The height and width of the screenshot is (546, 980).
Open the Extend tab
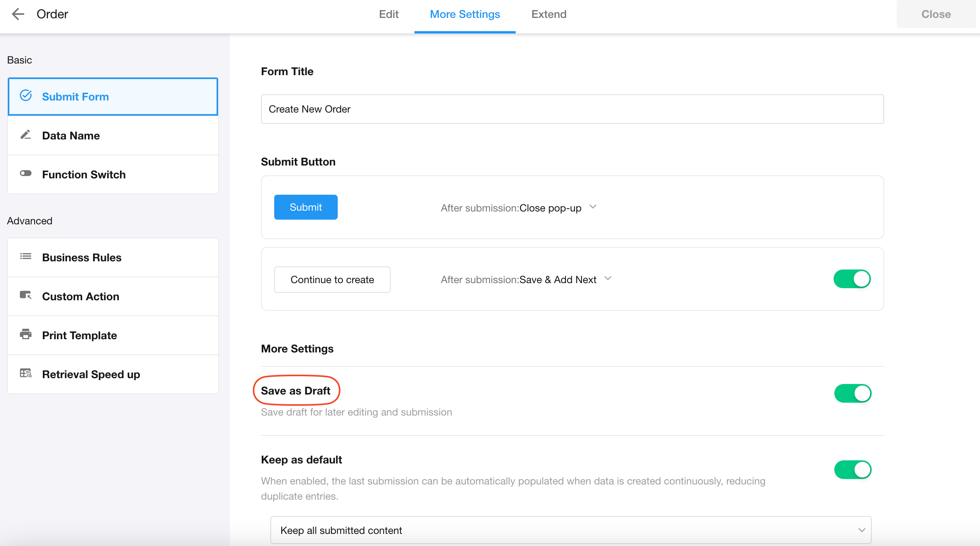[x=548, y=14]
